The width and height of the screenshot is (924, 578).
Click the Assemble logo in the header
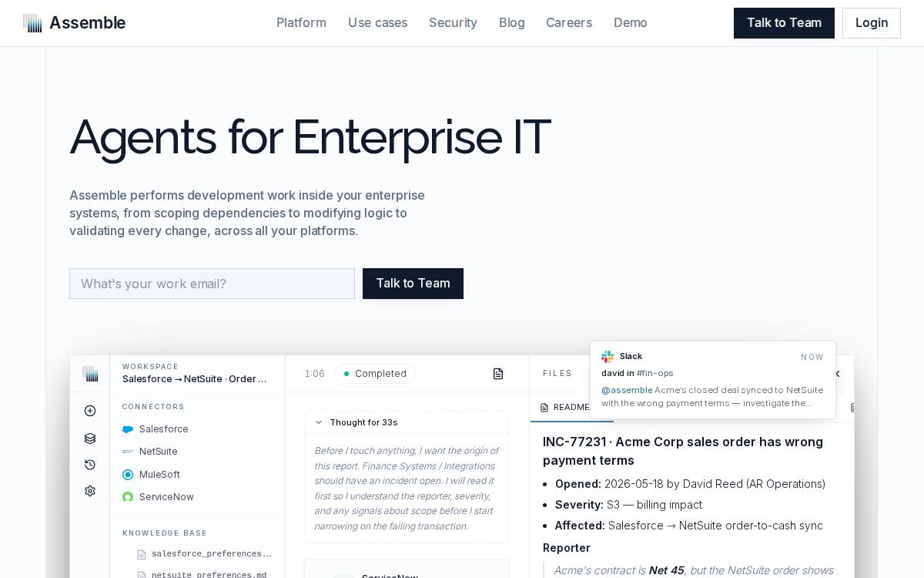click(74, 23)
